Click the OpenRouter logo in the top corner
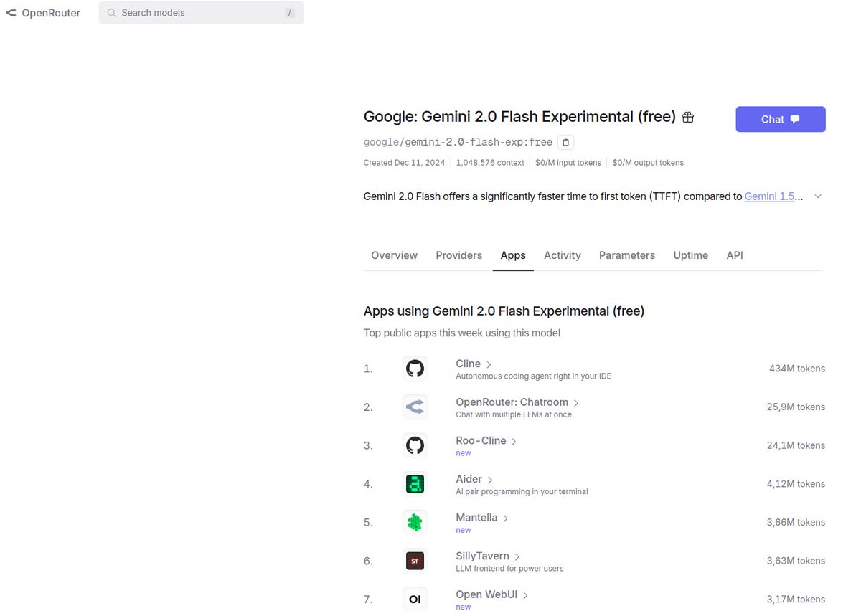 [x=43, y=12]
